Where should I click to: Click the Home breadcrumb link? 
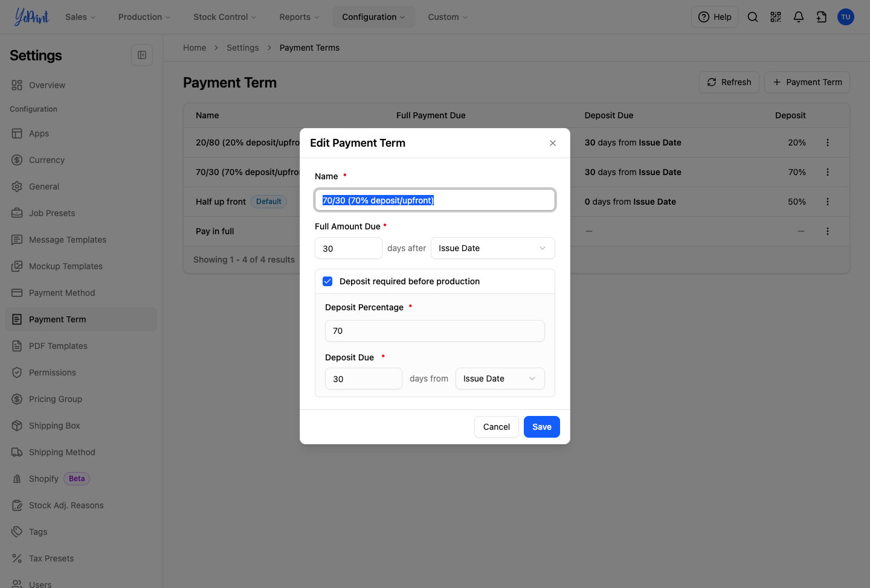tap(195, 48)
